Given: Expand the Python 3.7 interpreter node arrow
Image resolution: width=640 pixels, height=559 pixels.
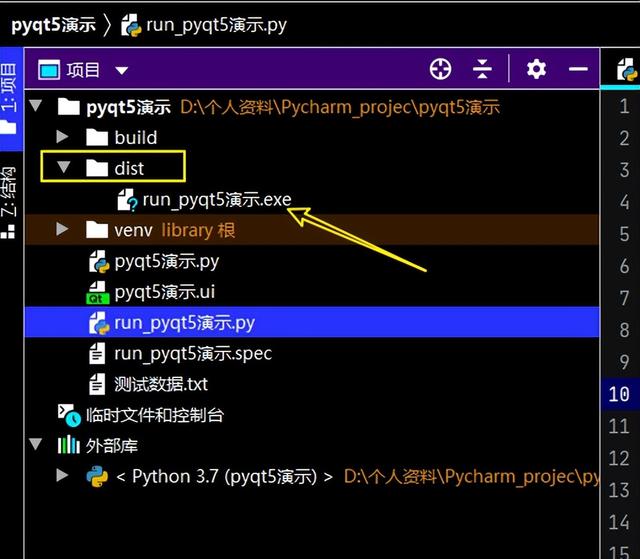Looking at the screenshot, I should tap(62, 475).
